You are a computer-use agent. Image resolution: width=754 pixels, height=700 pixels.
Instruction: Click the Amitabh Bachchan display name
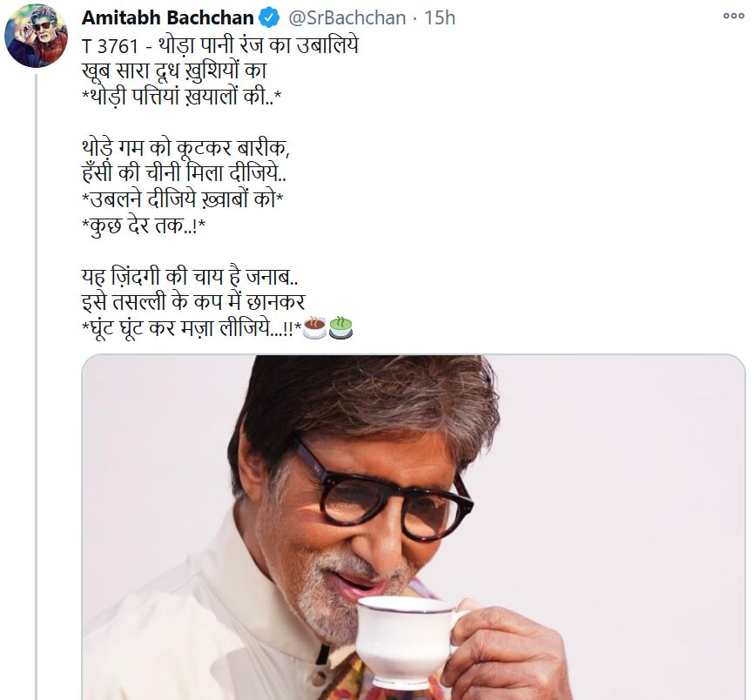pyautogui.click(x=167, y=18)
